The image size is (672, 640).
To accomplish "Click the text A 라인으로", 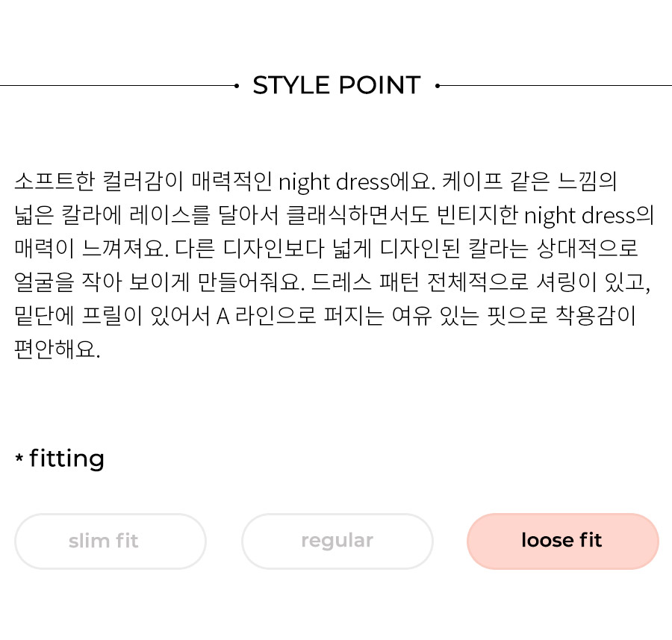I will click(x=266, y=316).
